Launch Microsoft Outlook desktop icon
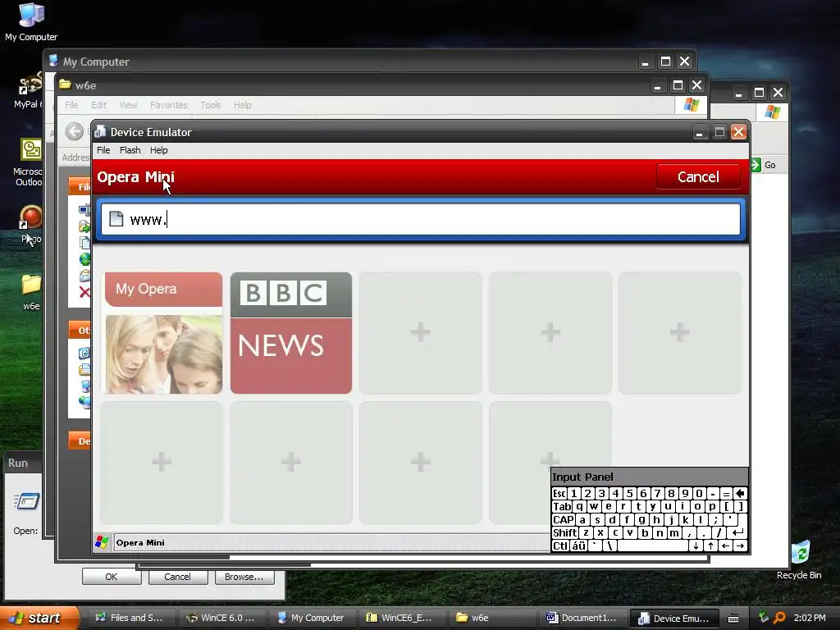Image resolution: width=840 pixels, height=630 pixels. click(29, 162)
